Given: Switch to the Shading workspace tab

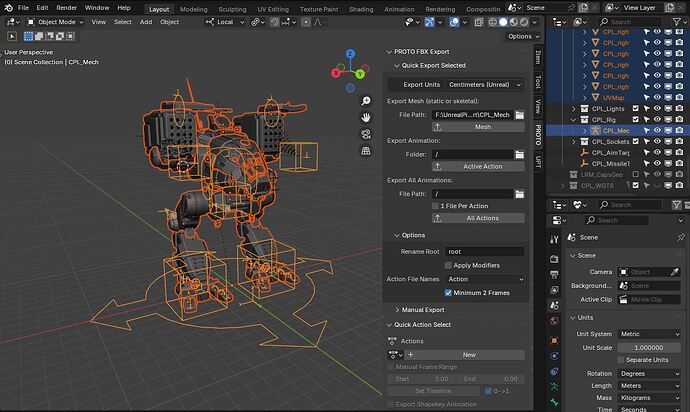Looking at the screenshot, I should pos(361,9).
